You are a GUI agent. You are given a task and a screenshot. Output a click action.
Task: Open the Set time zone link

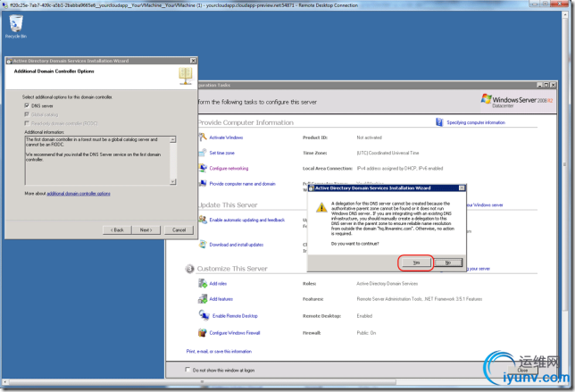[221, 153]
